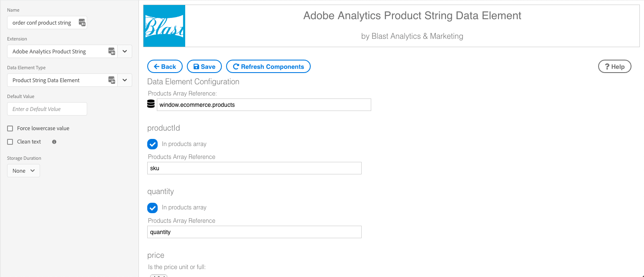Expand the Data Element Type dropdown arrow
The width and height of the screenshot is (644, 277).
(125, 80)
